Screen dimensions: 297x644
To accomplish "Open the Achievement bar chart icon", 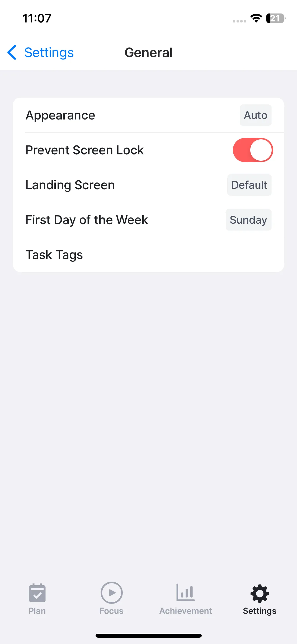I will [x=186, y=592].
